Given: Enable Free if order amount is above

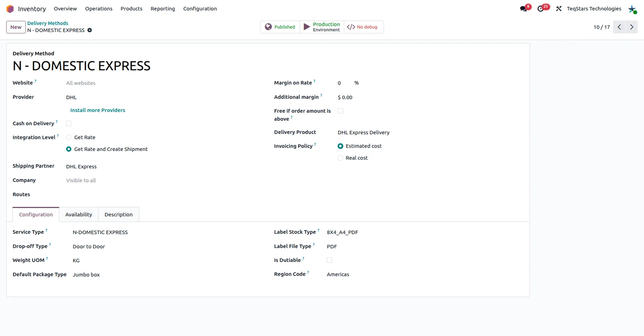Looking at the screenshot, I should pyautogui.click(x=341, y=111).
